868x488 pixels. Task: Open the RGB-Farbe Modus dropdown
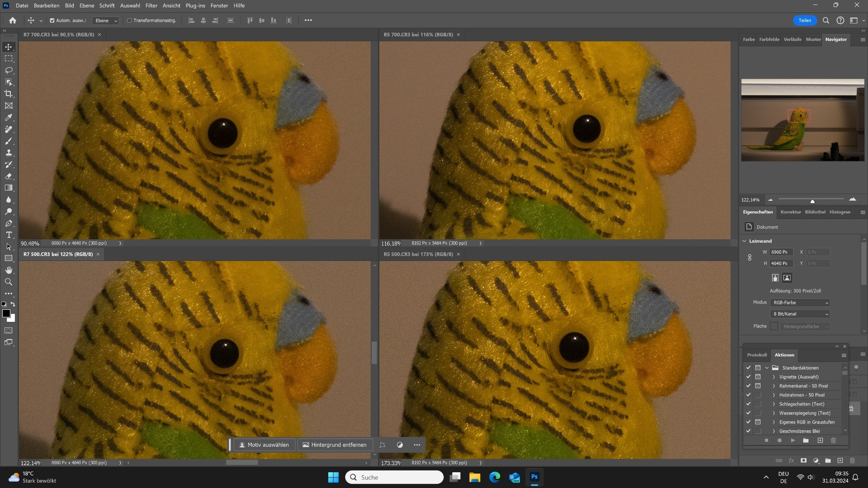pyautogui.click(x=800, y=303)
